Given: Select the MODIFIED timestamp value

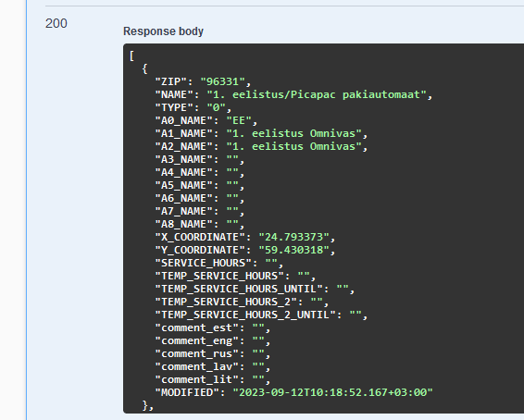Looking at the screenshot, I should 333,392.
